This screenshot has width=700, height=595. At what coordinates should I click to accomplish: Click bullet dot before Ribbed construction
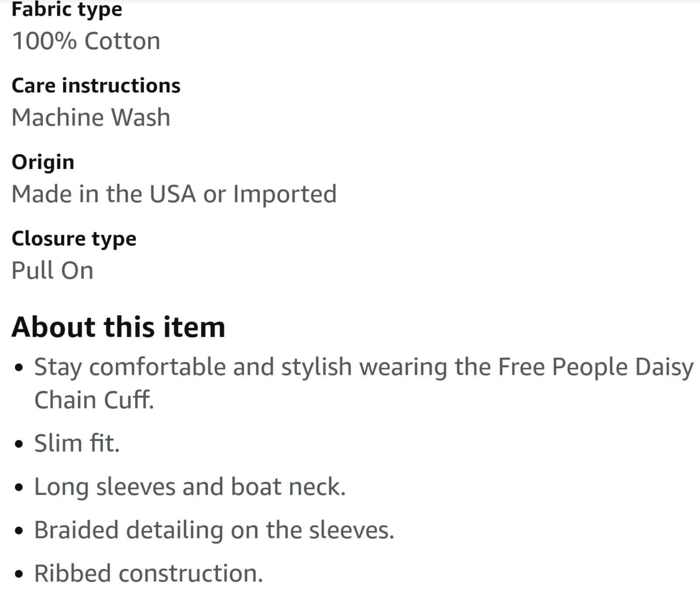pos(18,575)
